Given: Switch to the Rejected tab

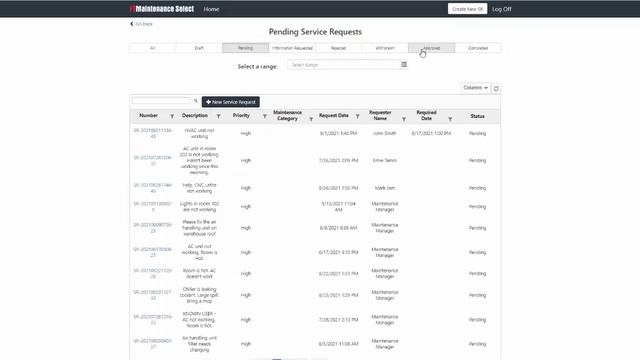Looking at the screenshot, I should (338, 48).
